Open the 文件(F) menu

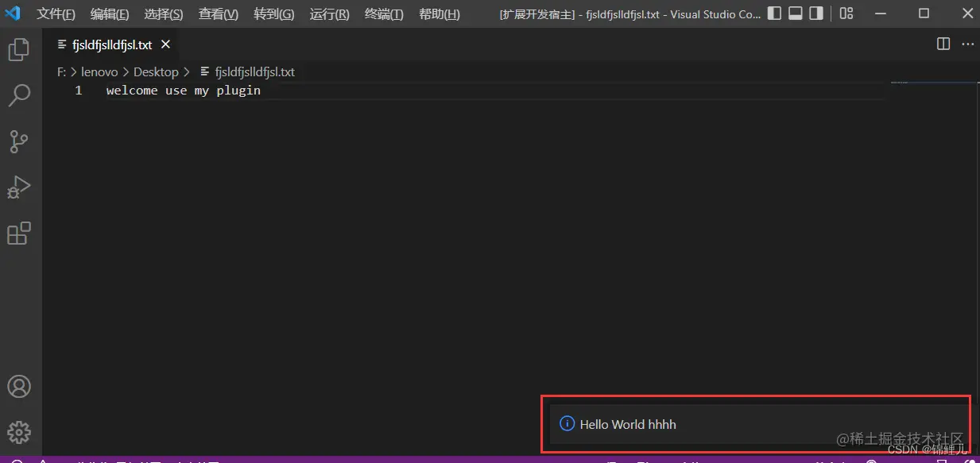[x=56, y=14]
